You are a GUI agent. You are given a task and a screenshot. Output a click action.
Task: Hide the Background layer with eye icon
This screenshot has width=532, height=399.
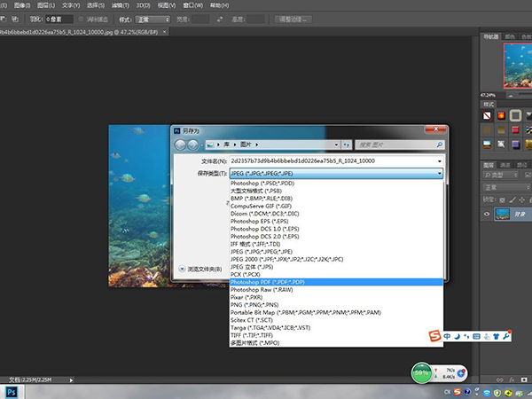[487, 214]
